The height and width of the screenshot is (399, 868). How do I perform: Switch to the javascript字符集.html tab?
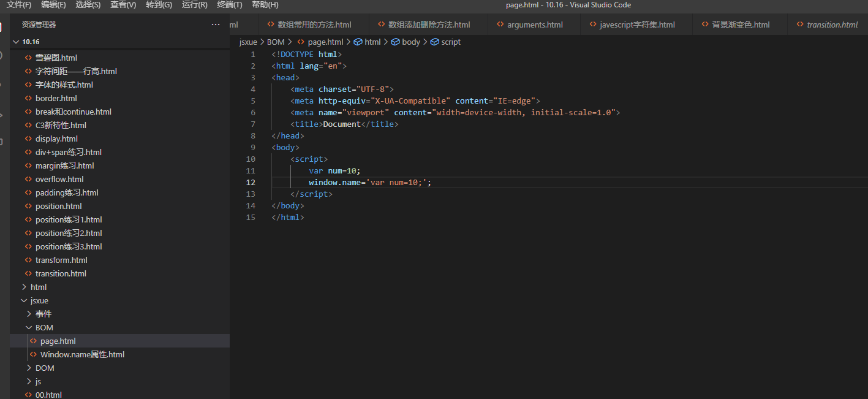pos(636,25)
